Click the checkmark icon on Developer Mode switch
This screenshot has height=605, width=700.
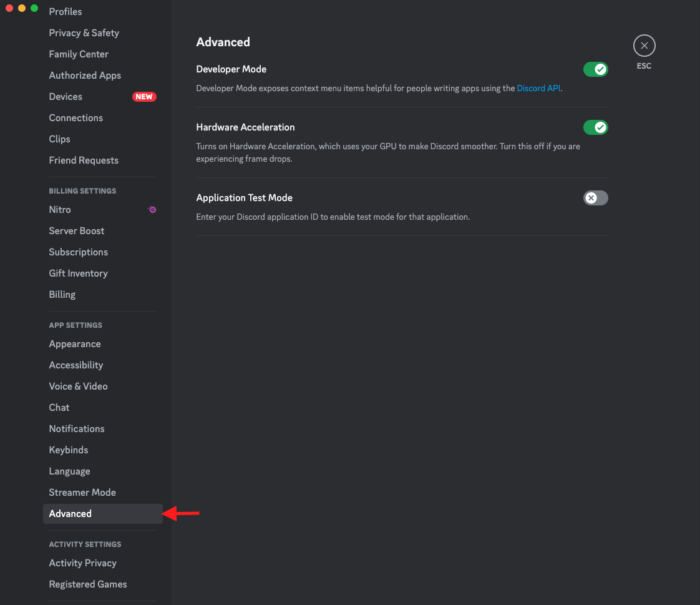600,69
